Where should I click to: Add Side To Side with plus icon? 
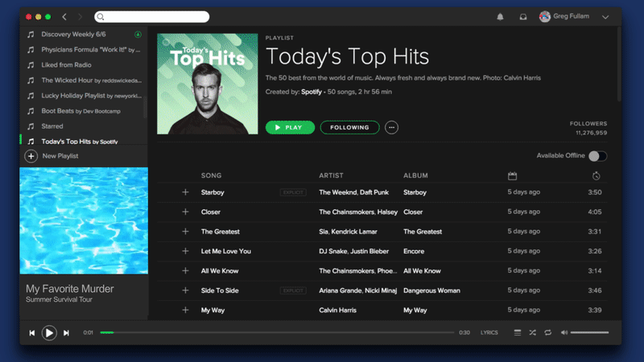point(185,290)
